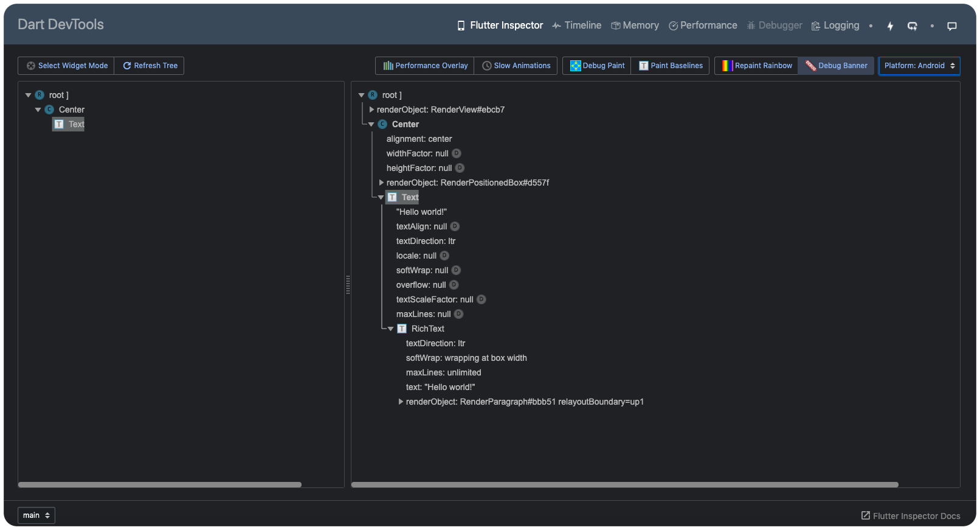
Task: Collapse root node in left tree
Action: 28,95
